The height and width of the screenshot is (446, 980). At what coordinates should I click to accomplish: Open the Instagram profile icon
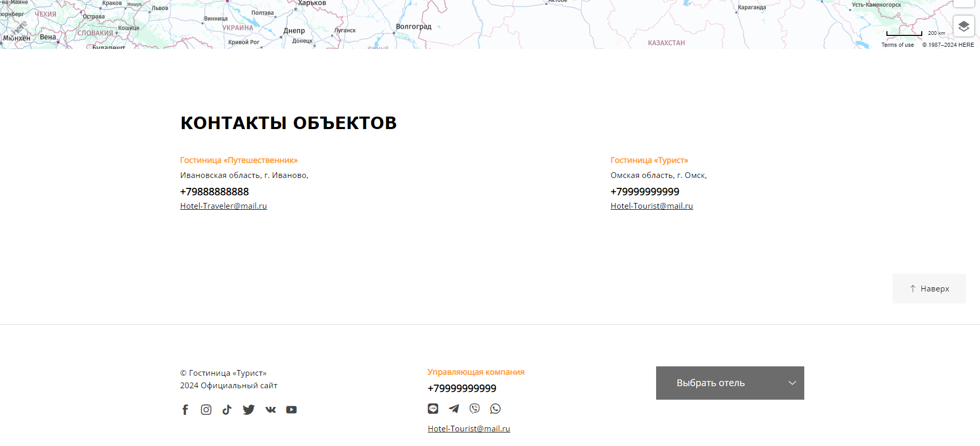click(x=206, y=410)
